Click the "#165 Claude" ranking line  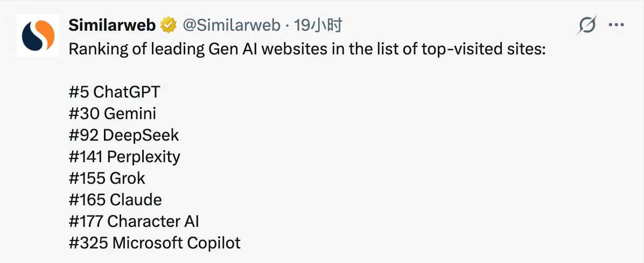pyautogui.click(x=115, y=200)
